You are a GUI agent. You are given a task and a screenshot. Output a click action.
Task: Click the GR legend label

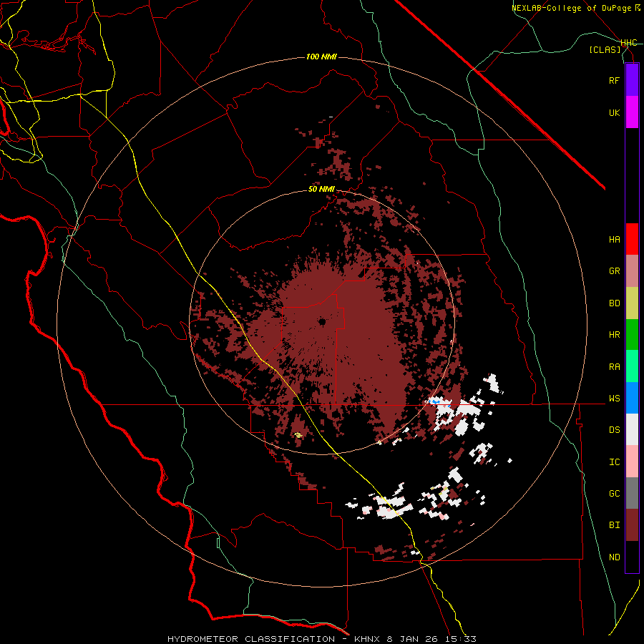tap(614, 271)
